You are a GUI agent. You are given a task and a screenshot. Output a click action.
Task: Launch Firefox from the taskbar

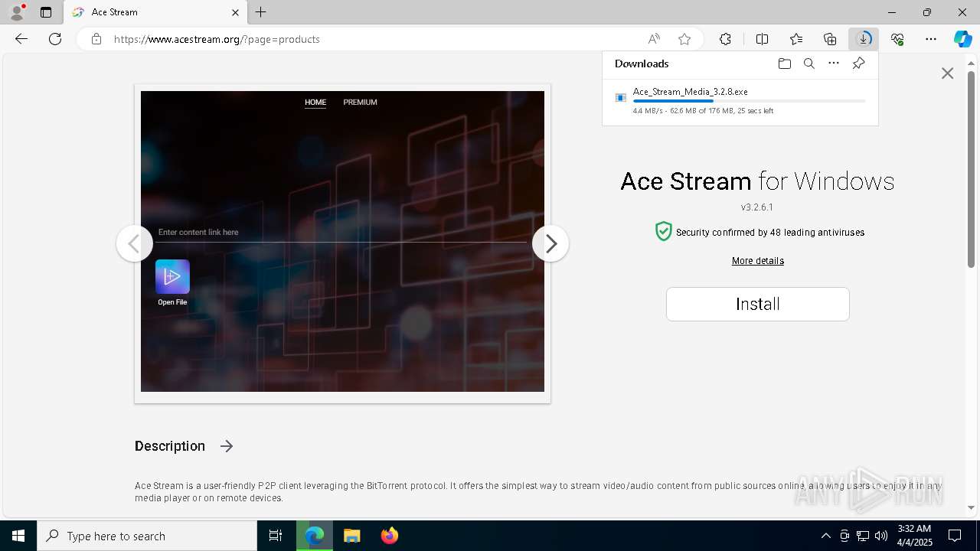[x=389, y=536]
